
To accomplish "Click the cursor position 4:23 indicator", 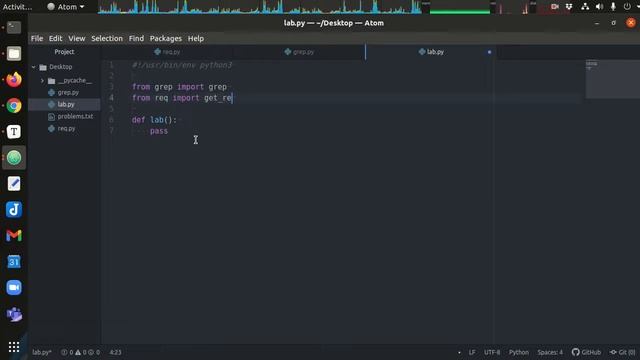I will pos(116,352).
